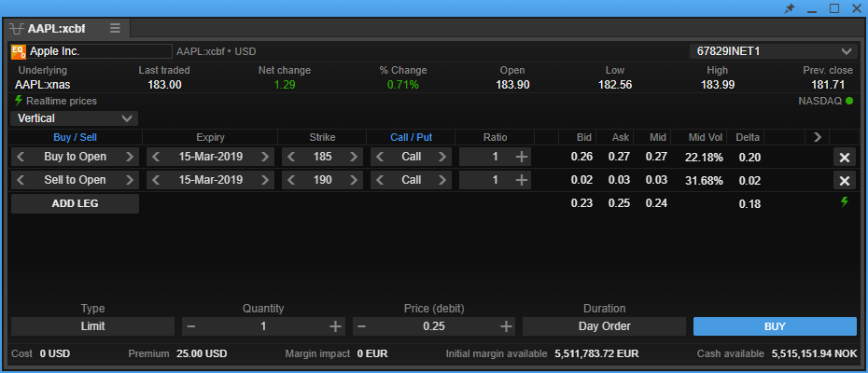Click the 185 strike value
This screenshot has width=868, height=373.
tap(322, 157)
